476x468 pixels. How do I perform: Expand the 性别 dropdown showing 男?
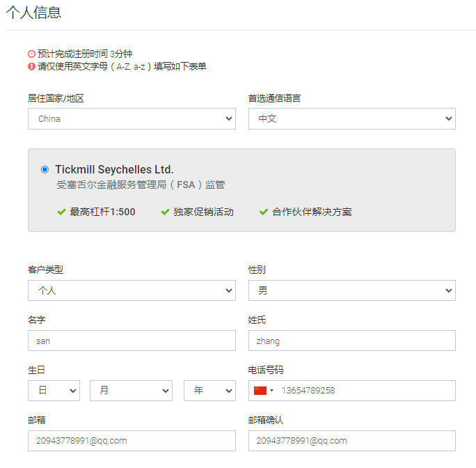pyautogui.click(x=351, y=290)
